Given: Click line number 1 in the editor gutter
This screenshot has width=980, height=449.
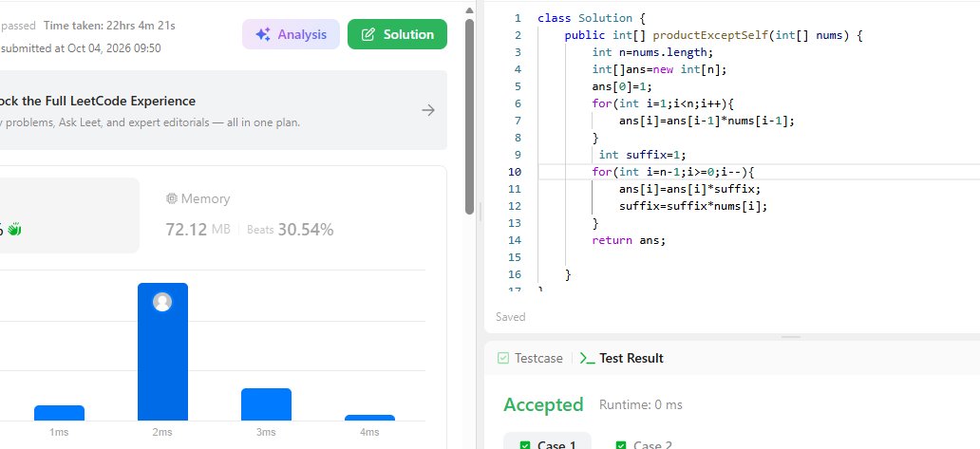Looking at the screenshot, I should pyautogui.click(x=518, y=18).
